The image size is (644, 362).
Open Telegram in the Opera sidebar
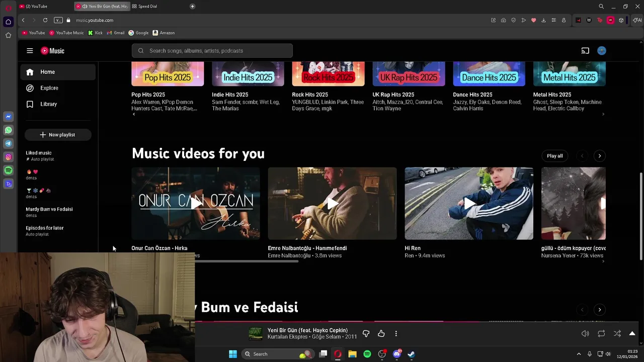8,144
